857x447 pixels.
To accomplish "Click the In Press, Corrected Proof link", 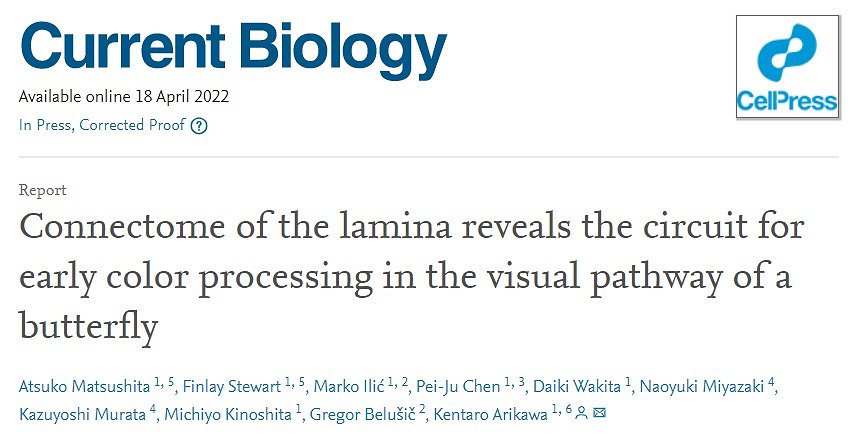I will (x=102, y=125).
